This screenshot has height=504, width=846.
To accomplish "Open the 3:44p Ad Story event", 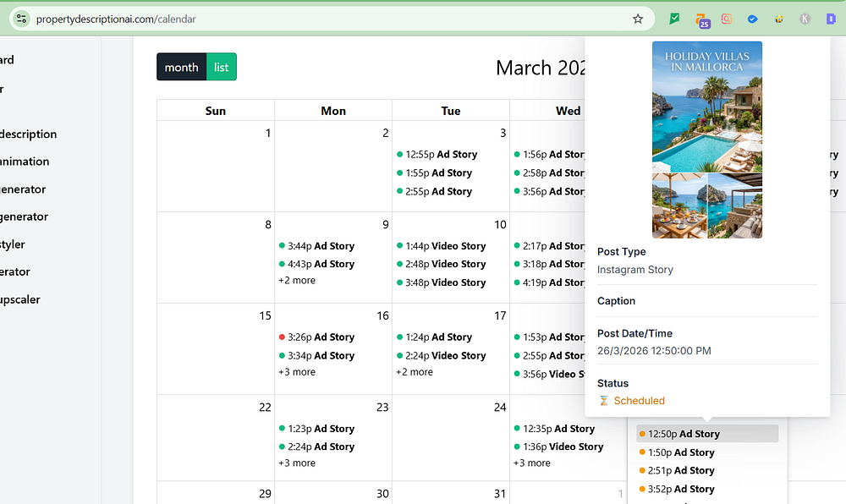I will [x=316, y=246].
